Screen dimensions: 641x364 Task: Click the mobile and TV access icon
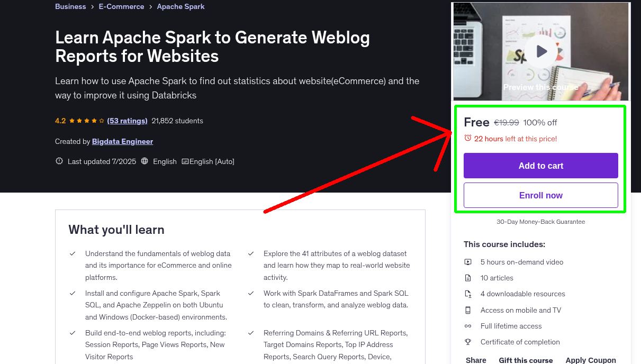coord(468,310)
